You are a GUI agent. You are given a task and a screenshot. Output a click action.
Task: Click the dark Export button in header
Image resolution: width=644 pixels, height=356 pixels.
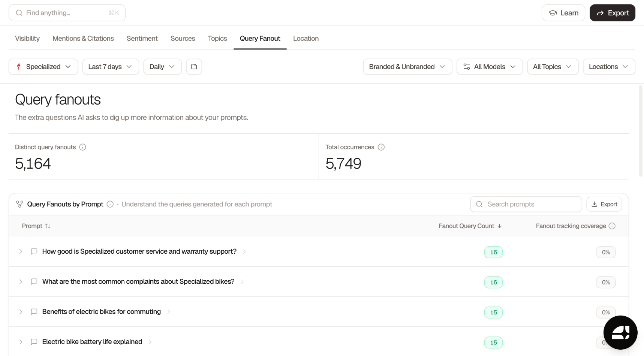[x=613, y=13]
